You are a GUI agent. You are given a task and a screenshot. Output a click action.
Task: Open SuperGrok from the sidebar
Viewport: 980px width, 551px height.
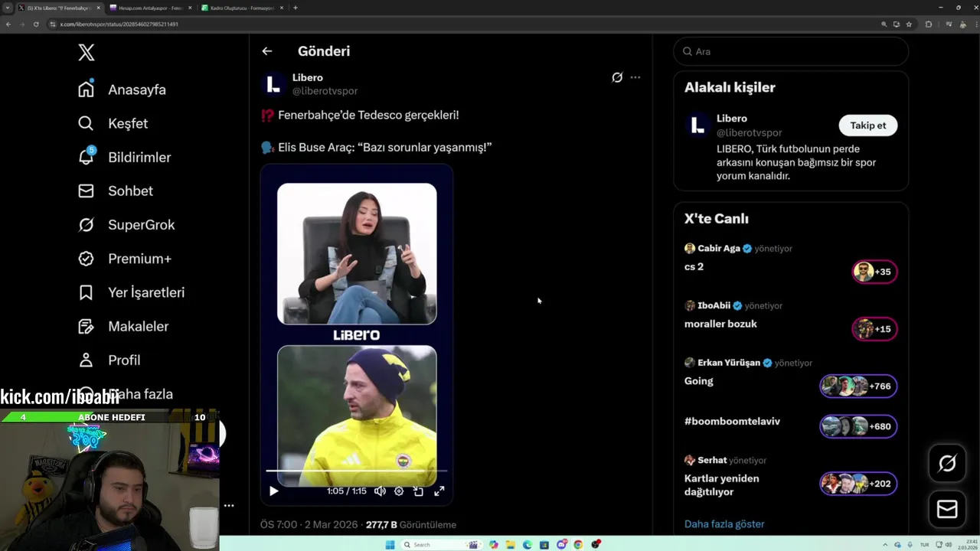click(126, 224)
